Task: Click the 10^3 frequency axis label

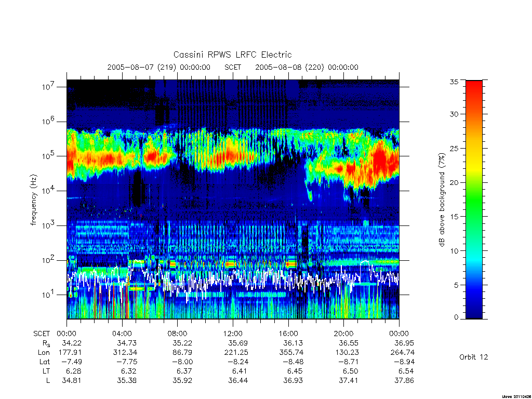Action: pos(49,225)
